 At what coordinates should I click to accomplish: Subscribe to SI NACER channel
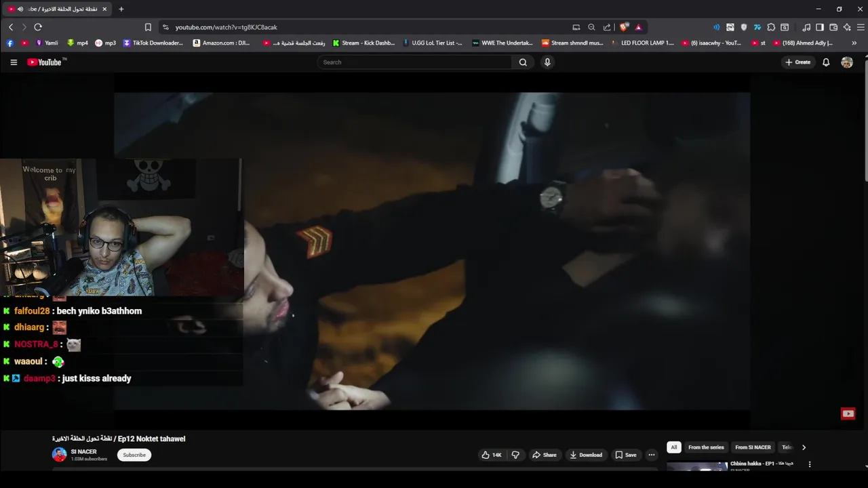click(x=134, y=455)
